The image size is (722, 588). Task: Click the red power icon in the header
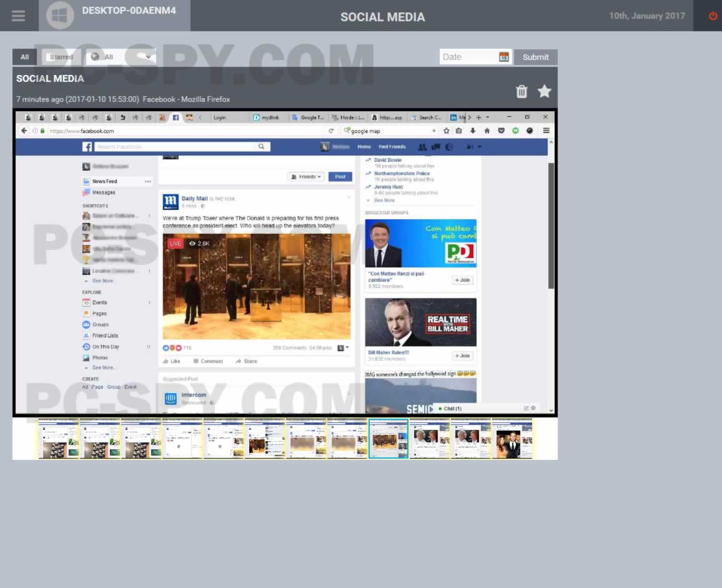713,16
